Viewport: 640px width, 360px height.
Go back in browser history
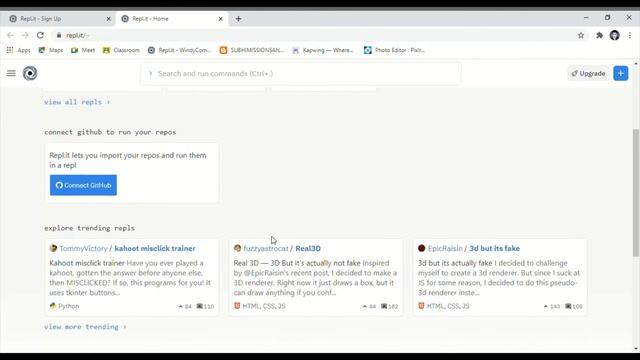[11, 36]
